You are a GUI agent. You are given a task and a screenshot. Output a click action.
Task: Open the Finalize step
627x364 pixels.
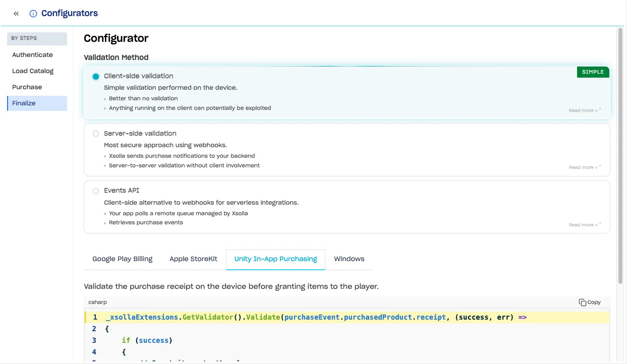tap(37, 103)
